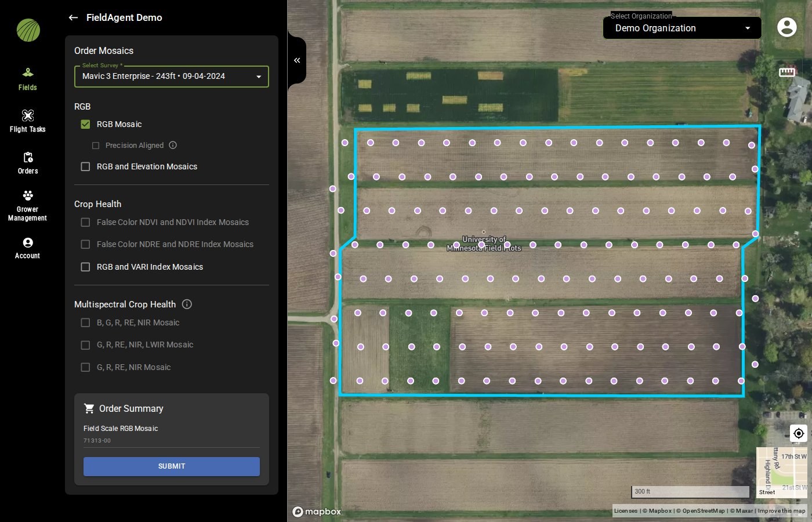
Task: Click University of Minnesota Field Plots label
Action: tap(484, 244)
